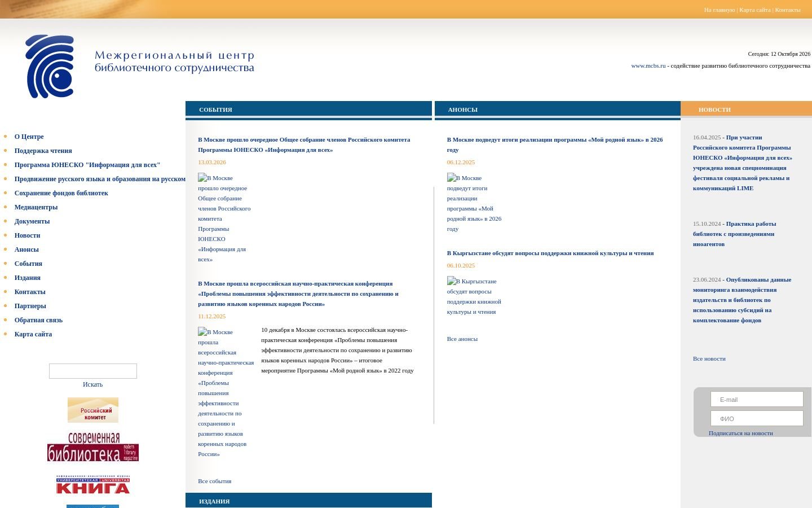Open the Партнеры menu item
812x508 pixels.
pos(30,306)
